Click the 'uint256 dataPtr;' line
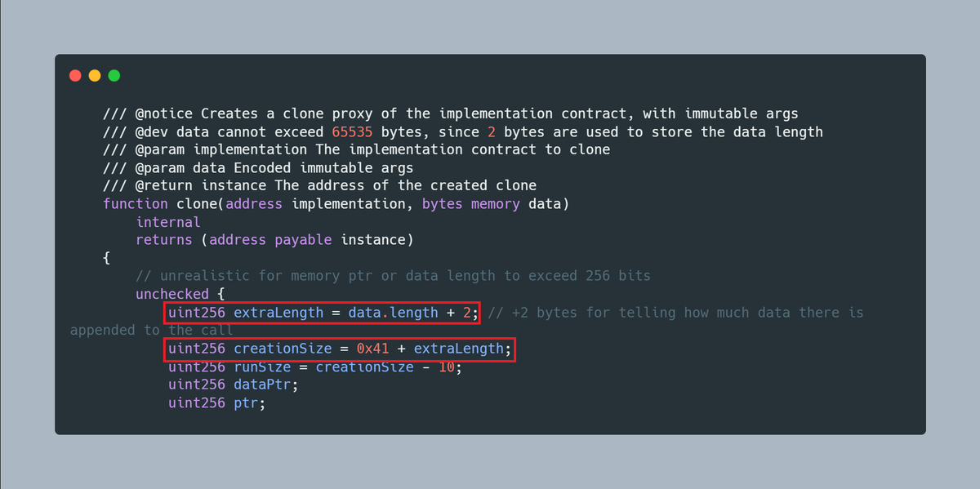 [234, 385]
